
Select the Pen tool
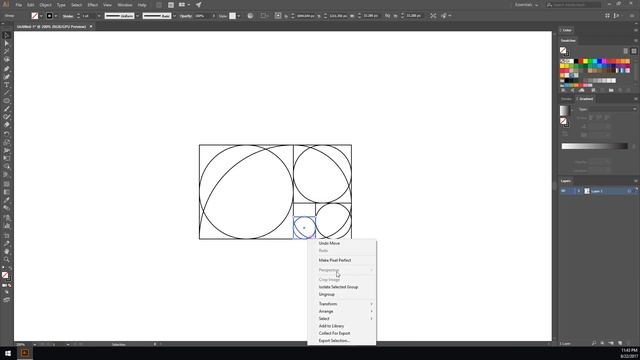click(6, 68)
